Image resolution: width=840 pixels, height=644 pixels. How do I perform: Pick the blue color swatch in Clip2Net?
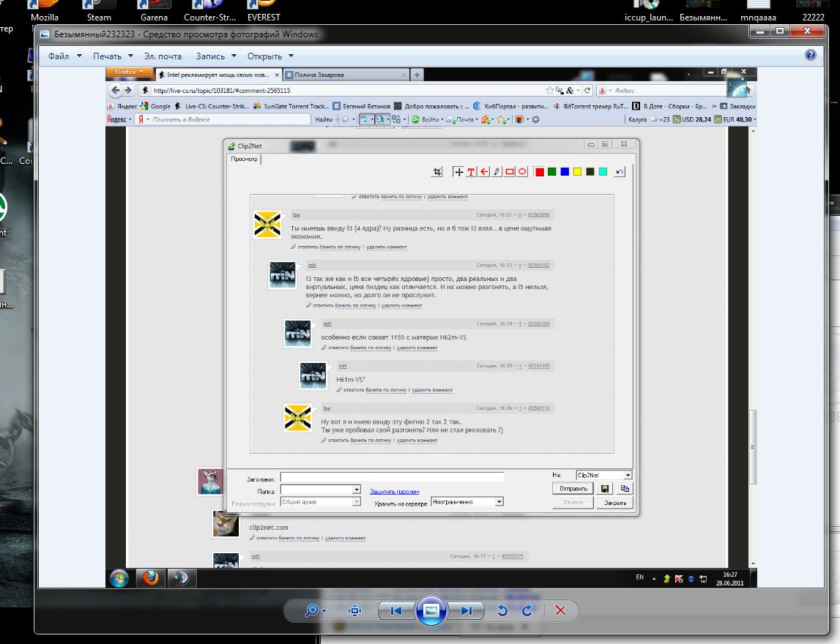pos(565,172)
